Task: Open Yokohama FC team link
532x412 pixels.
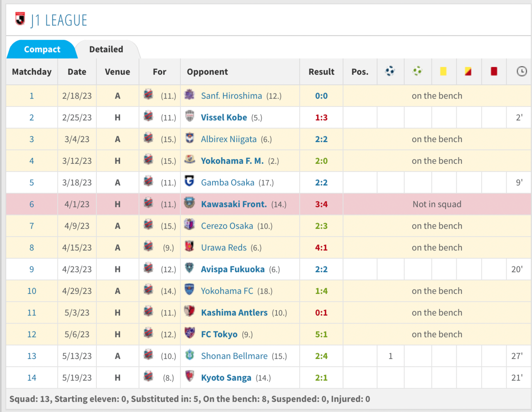Action: 227,291
